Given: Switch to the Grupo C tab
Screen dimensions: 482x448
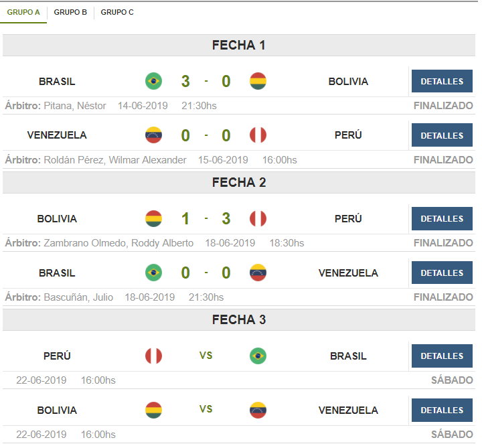Looking at the screenshot, I should [117, 12].
